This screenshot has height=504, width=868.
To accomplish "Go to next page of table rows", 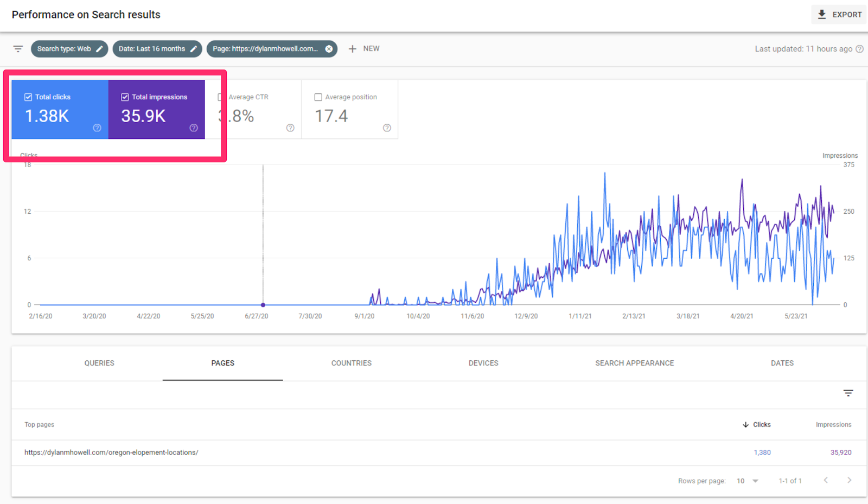I will tap(850, 480).
